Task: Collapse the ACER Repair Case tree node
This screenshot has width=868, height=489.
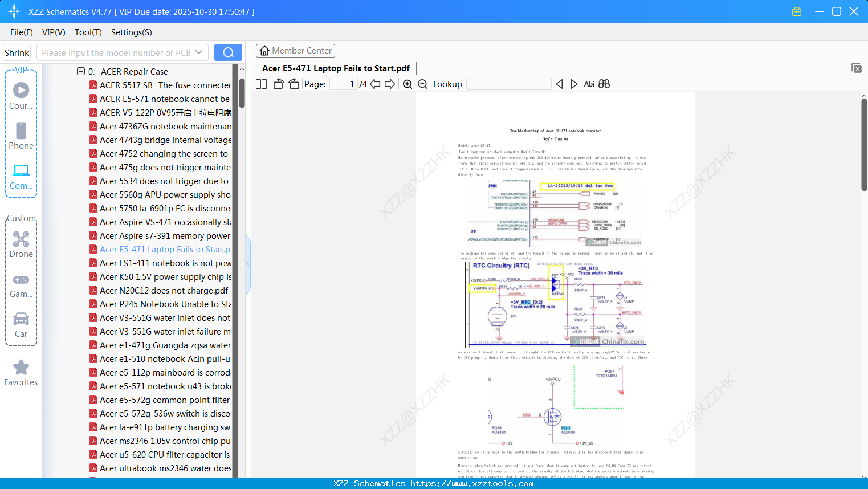Action: (81, 72)
